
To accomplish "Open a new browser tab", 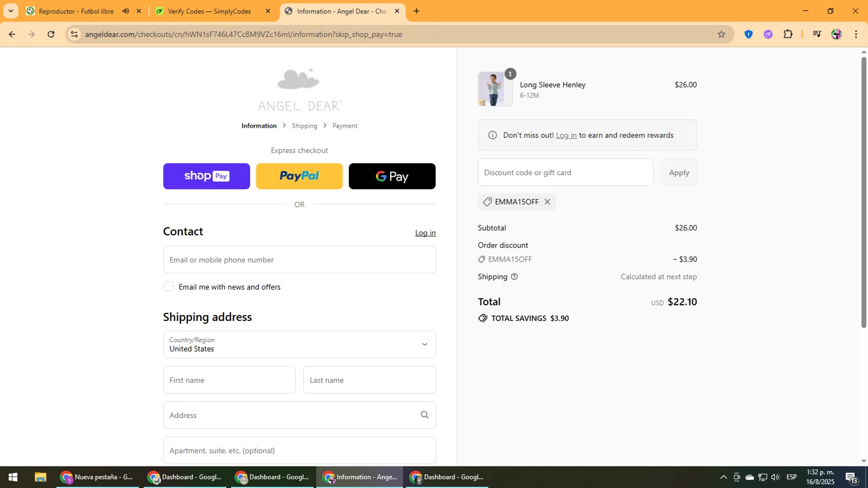I will pyautogui.click(x=416, y=11).
